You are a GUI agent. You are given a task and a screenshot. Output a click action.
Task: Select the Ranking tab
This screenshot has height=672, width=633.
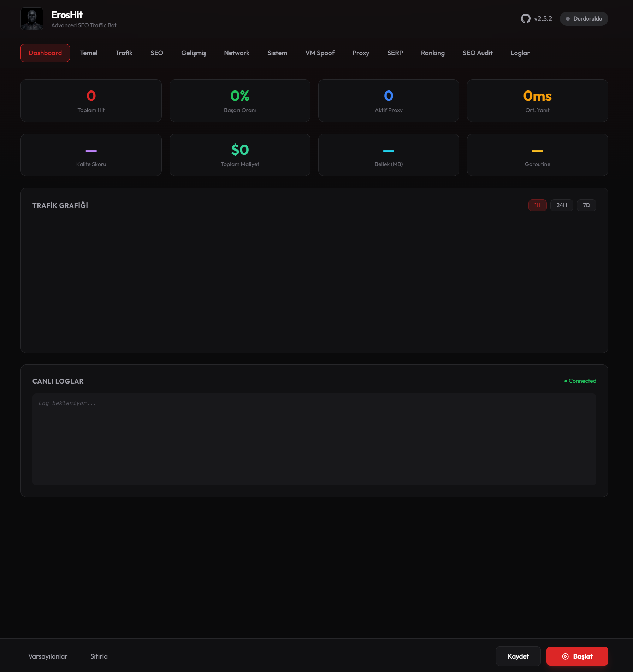click(433, 53)
